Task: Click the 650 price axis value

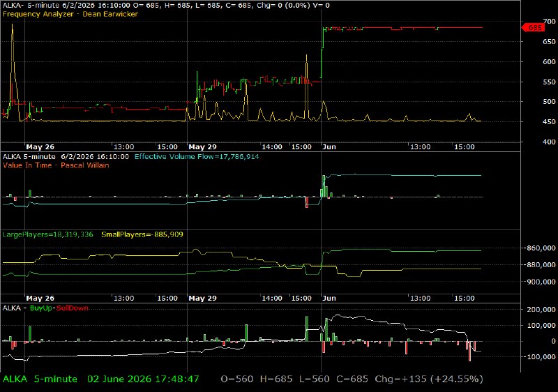Action: click(x=549, y=42)
